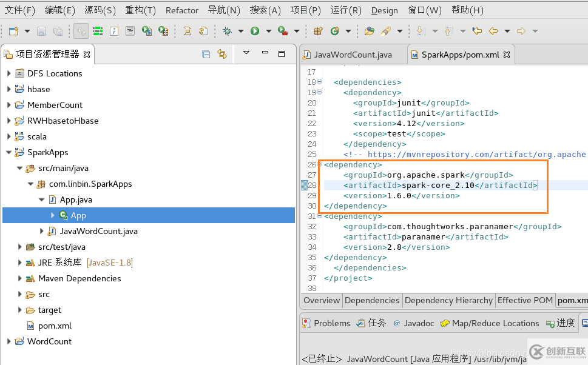The height and width of the screenshot is (365, 588).
Task: Open the Refactor menu
Action: 182,10
